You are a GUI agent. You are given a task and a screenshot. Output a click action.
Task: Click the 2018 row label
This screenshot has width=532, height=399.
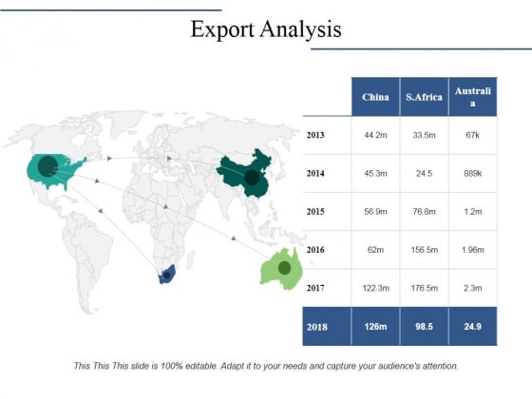tap(317, 327)
